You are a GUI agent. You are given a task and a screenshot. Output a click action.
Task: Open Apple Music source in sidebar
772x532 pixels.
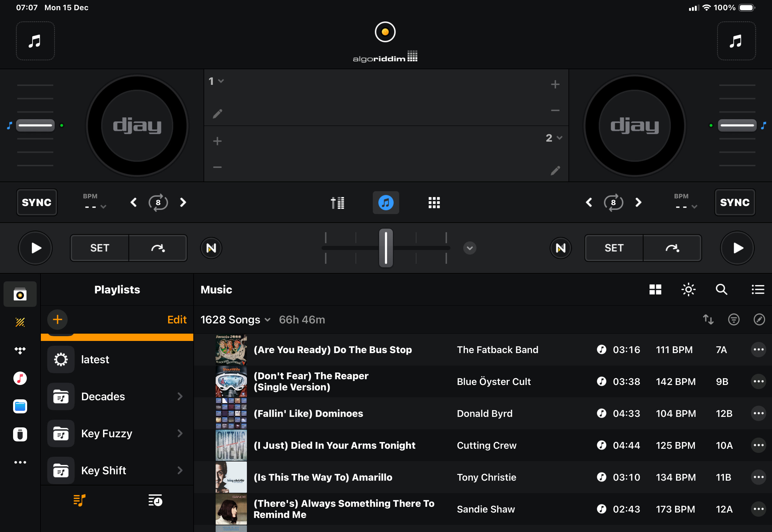click(x=20, y=378)
